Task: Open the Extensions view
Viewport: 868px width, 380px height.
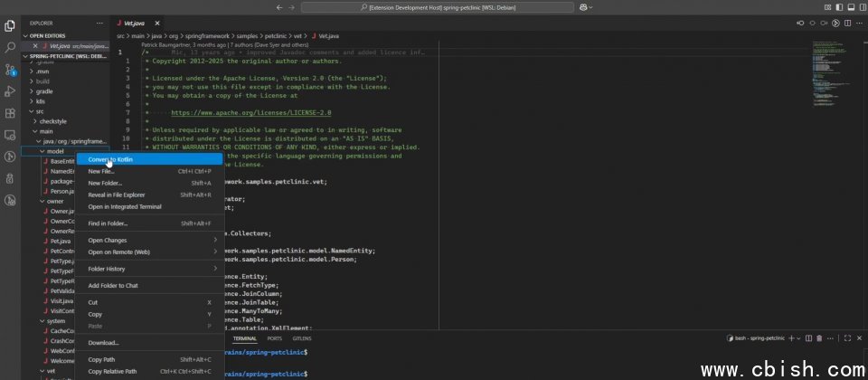Action: point(10,113)
